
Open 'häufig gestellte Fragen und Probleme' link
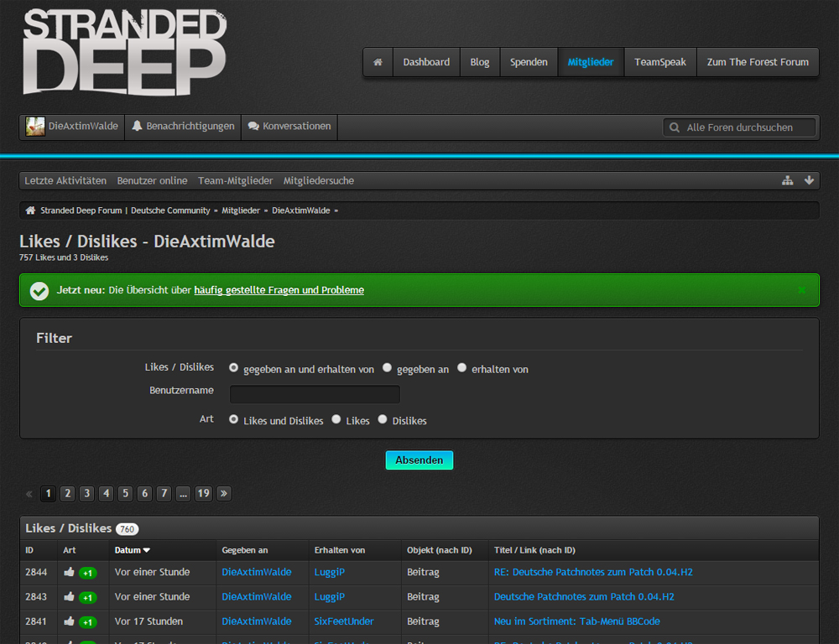279,290
